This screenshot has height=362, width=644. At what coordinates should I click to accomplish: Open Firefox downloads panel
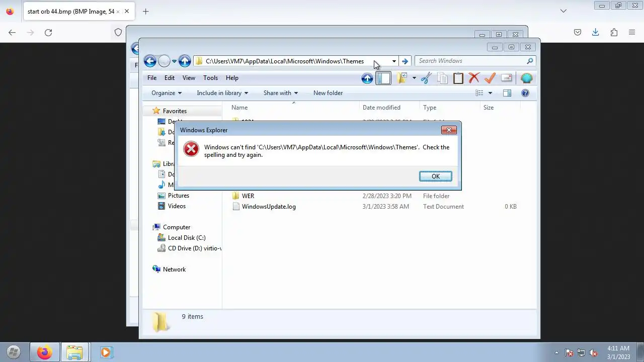[596, 32]
